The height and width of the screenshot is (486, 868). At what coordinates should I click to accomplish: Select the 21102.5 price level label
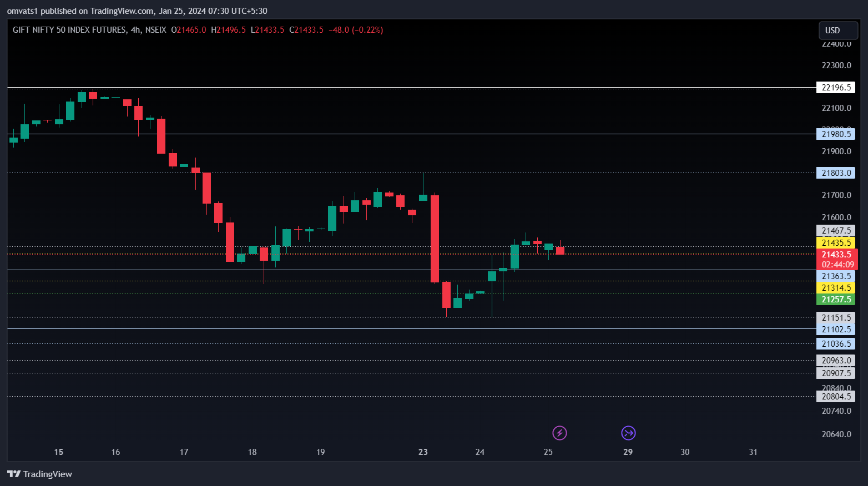(x=836, y=330)
